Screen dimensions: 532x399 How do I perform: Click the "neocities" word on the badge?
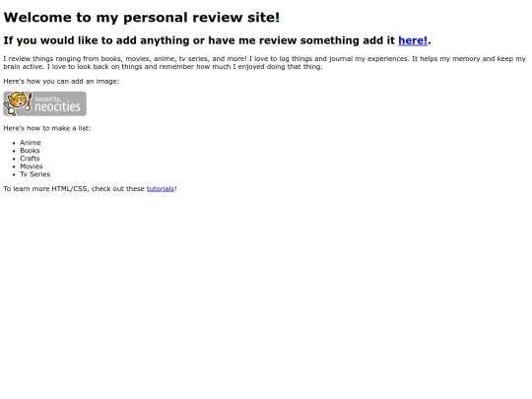(x=57, y=106)
